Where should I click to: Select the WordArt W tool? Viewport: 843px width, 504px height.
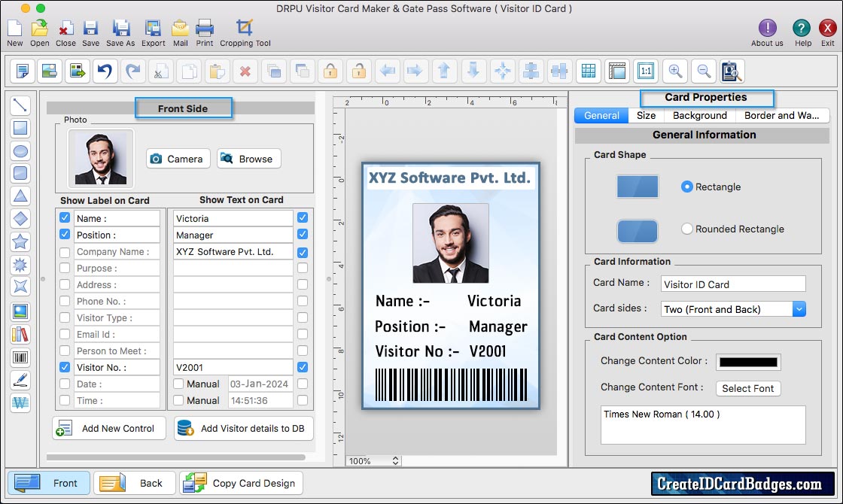coord(20,402)
